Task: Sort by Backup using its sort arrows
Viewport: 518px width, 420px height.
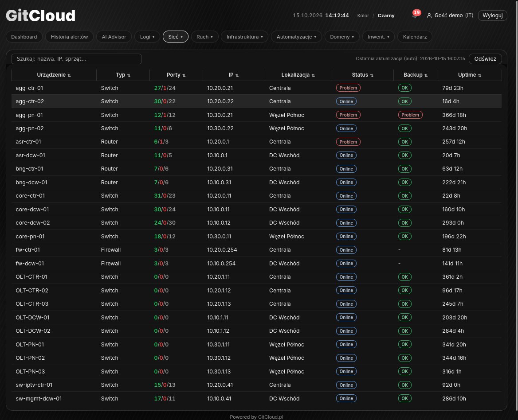Action: (x=426, y=75)
